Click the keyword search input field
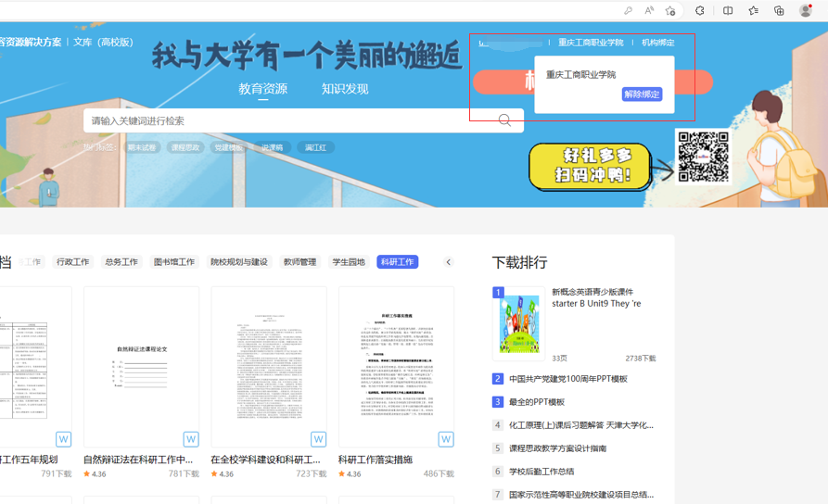Image resolution: width=828 pixels, height=504 pixels. click(x=278, y=120)
